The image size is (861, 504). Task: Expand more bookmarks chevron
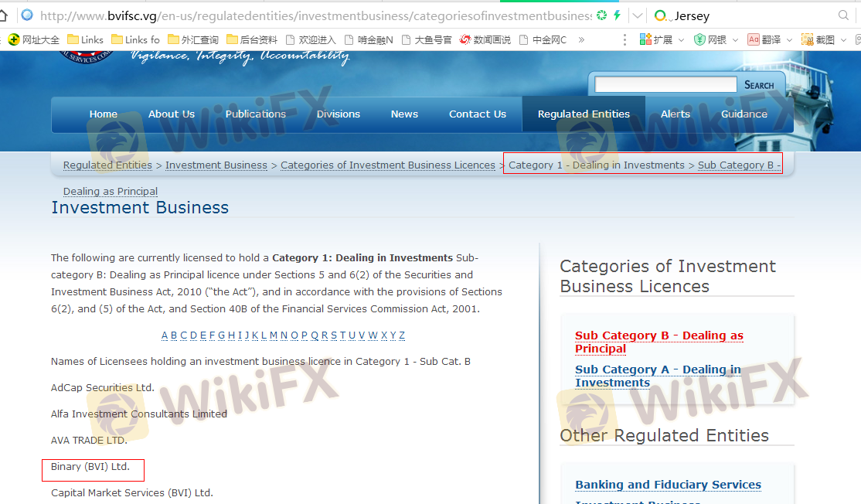[x=581, y=39]
